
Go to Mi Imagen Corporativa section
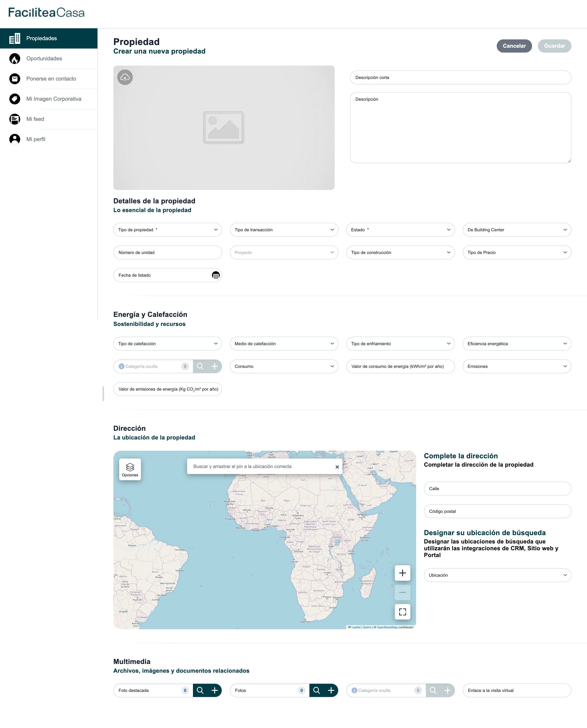point(54,99)
